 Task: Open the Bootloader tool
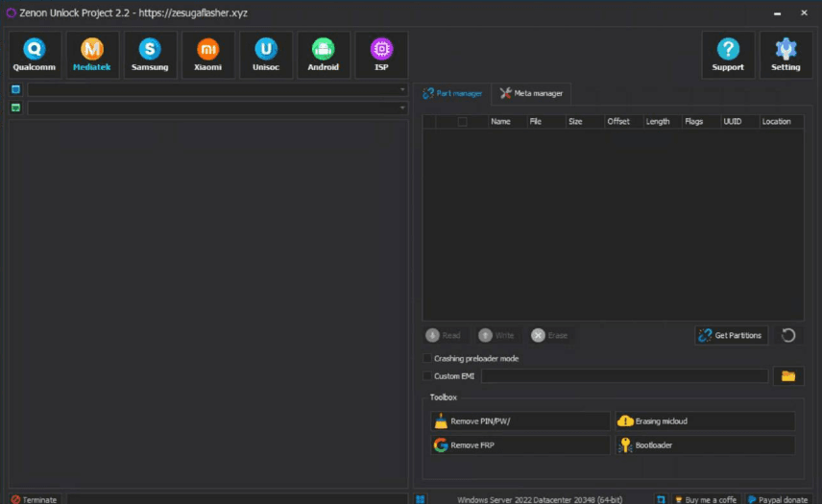(705, 445)
